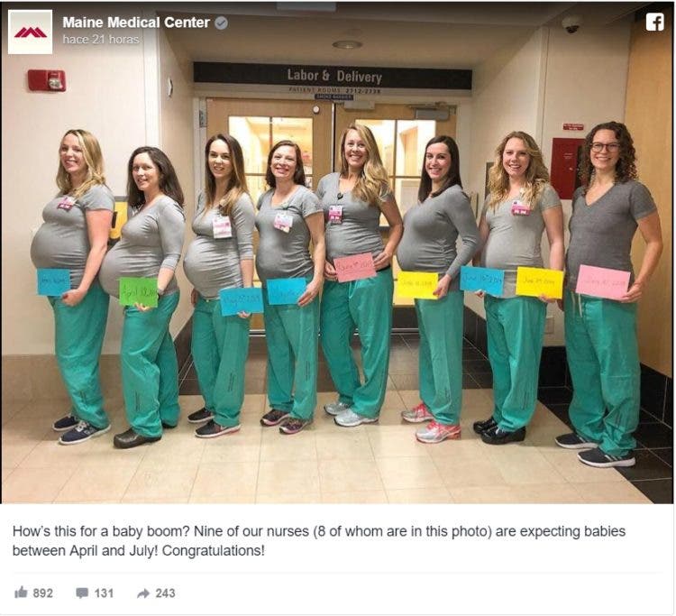Click the Labor & Delivery sign in photo
The width and height of the screenshot is (676, 616).
(x=333, y=76)
